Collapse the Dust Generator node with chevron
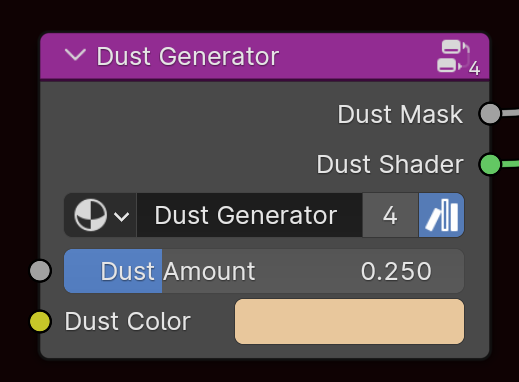This screenshot has width=519, height=382. (75, 55)
